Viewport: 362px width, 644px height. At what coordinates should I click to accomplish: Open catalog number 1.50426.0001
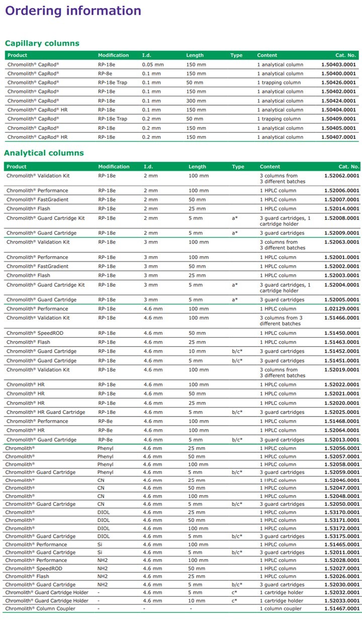pyautogui.click(x=338, y=83)
